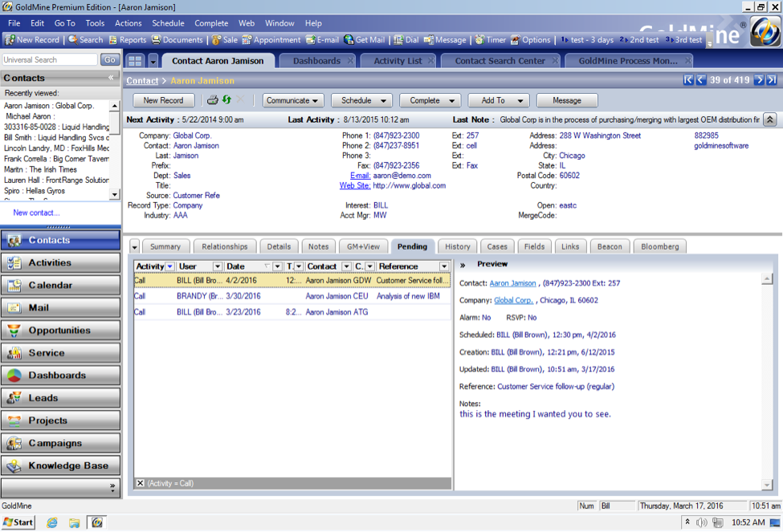The height and width of the screenshot is (532, 783).
Task: Click the New contact... link
Action: click(x=36, y=213)
